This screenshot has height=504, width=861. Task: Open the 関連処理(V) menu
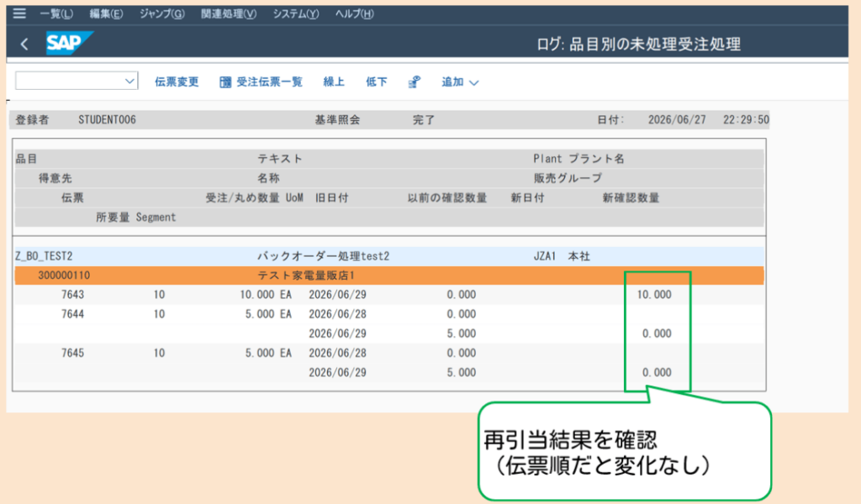click(x=229, y=13)
